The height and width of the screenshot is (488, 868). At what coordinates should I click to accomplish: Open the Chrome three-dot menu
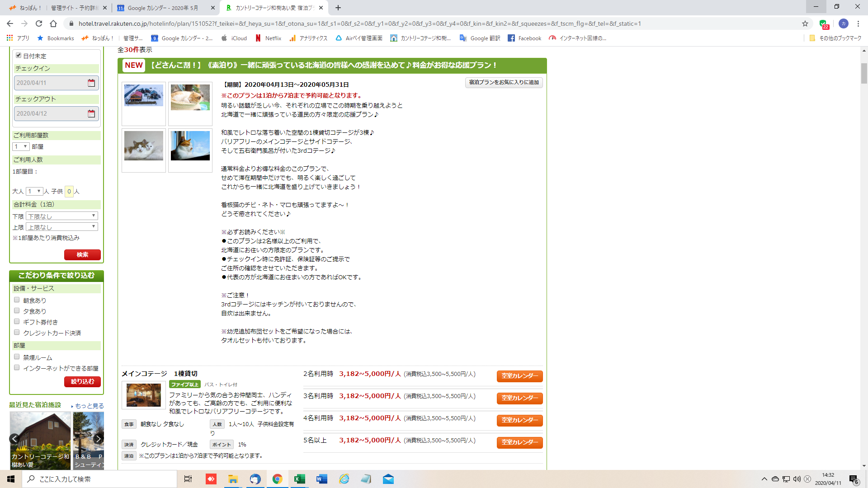(858, 23)
